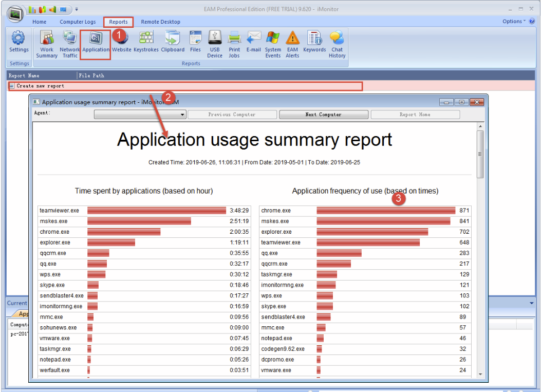Screen dimensions: 541x392
Task: Click the Report Name column header
Action: (42, 76)
